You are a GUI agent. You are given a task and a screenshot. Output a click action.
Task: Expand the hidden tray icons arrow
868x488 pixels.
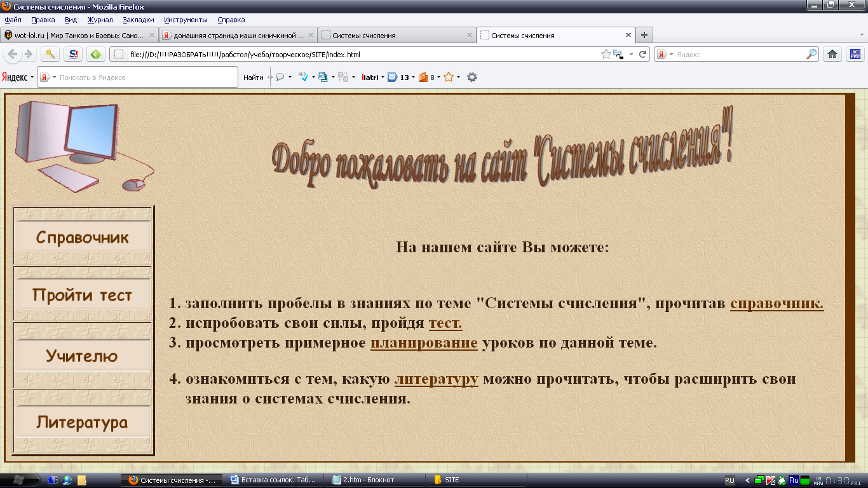(747, 480)
